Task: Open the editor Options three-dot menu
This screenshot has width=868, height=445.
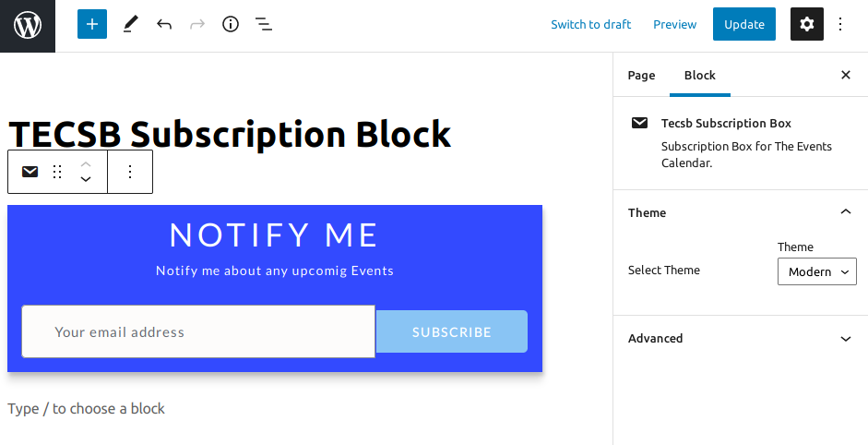Action: pyautogui.click(x=840, y=25)
